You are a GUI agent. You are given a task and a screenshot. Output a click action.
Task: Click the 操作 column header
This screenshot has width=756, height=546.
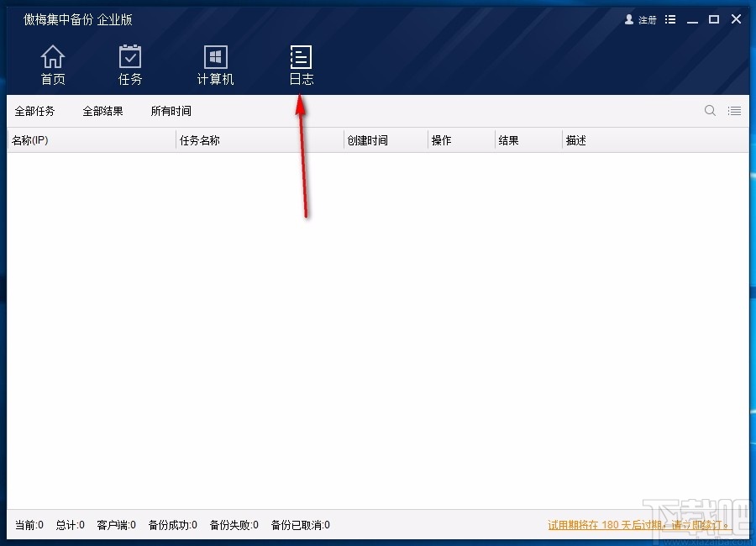coord(440,139)
